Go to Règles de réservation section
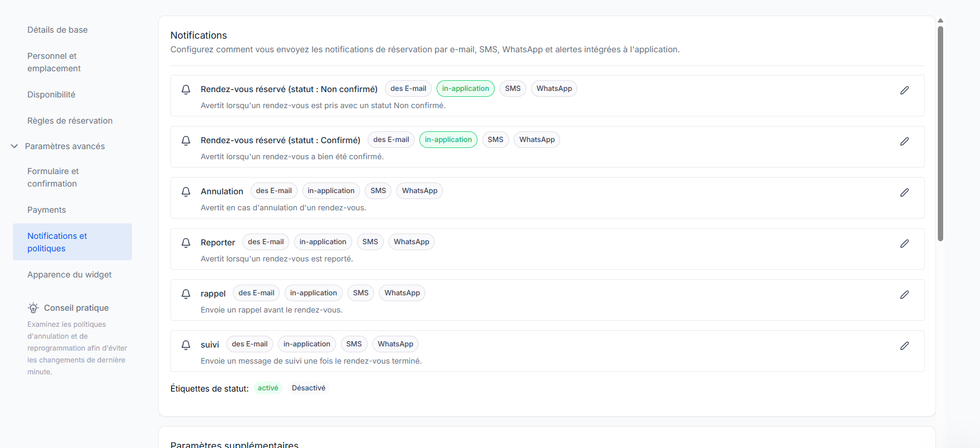 pyautogui.click(x=69, y=121)
